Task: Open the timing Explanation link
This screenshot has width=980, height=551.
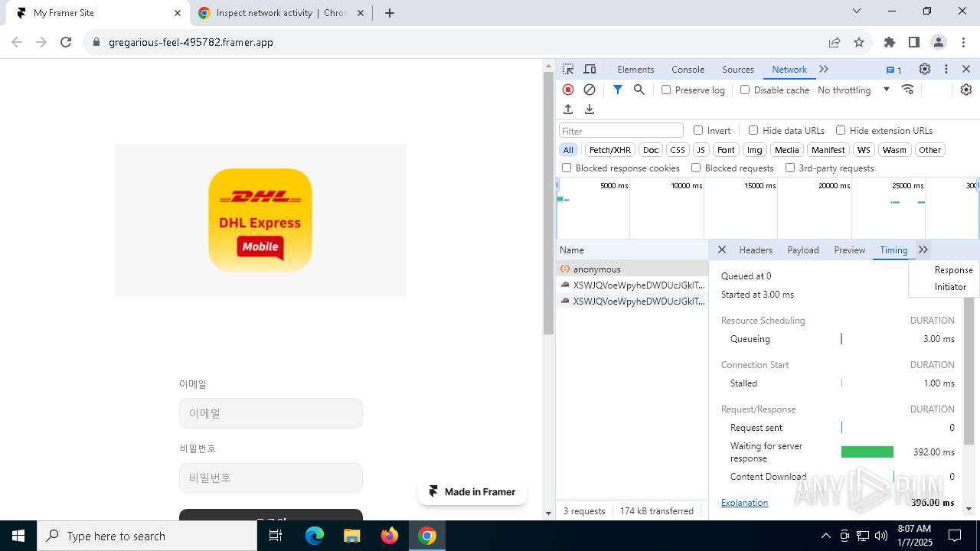Action: tap(744, 503)
